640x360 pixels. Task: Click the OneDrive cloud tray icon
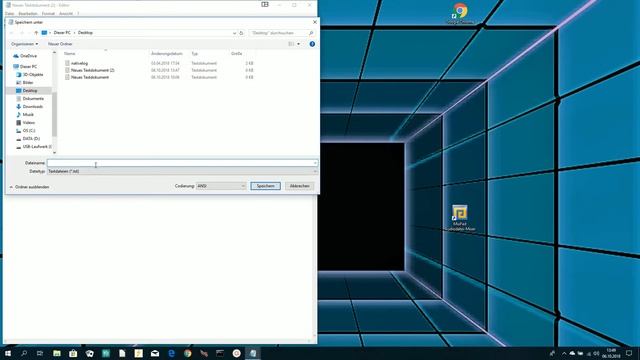[572, 353]
